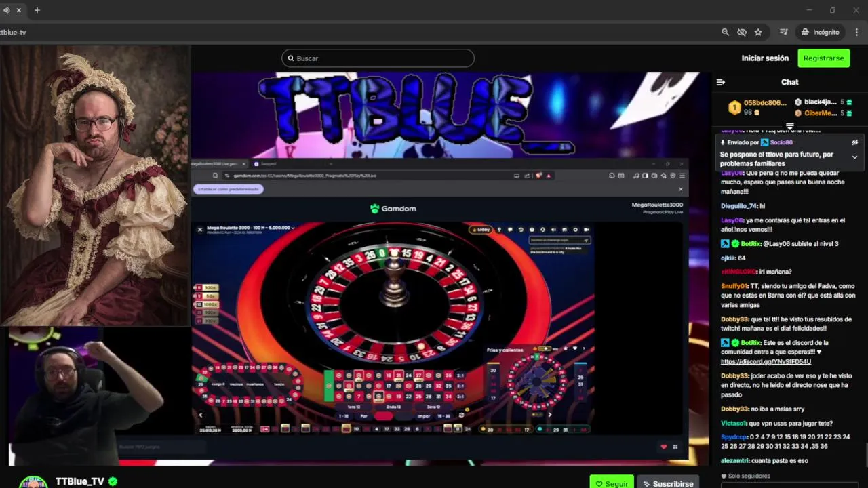This screenshot has width=868, height=488.
Task: Click the streamed browser's address bar URL
Action: [305, 176]
